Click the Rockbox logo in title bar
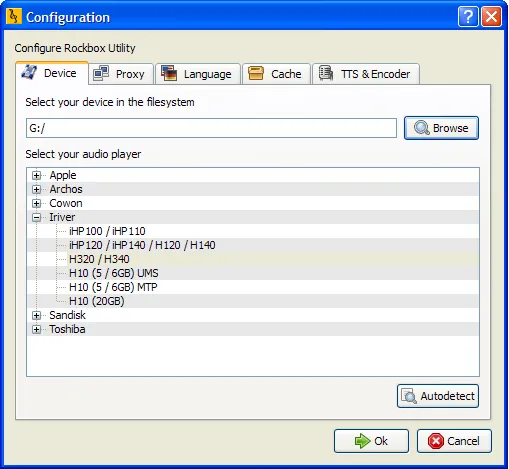Screen dimensions: 509x469 point(14,16)
